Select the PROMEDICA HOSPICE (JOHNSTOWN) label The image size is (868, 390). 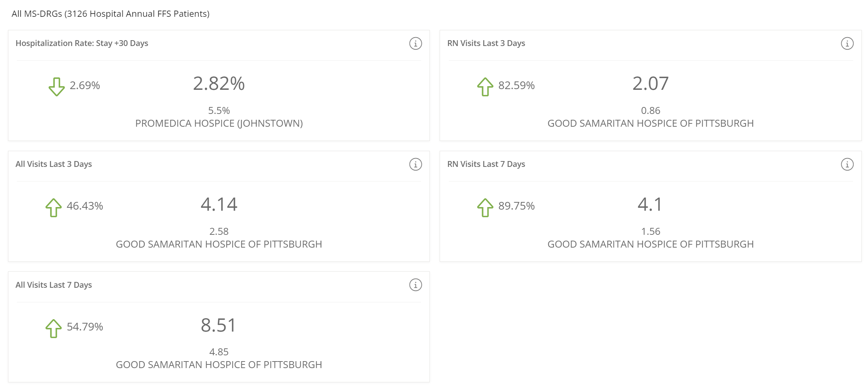click(219, 123)
